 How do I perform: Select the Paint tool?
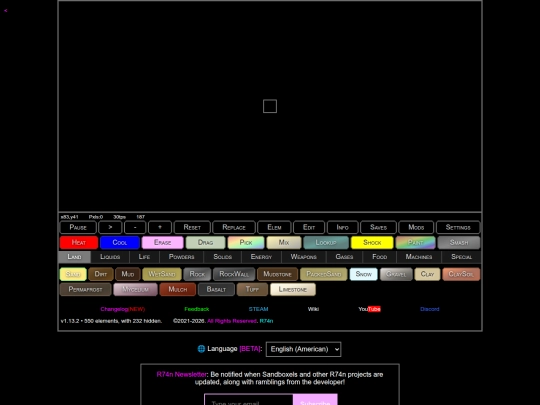coord(415,242)
